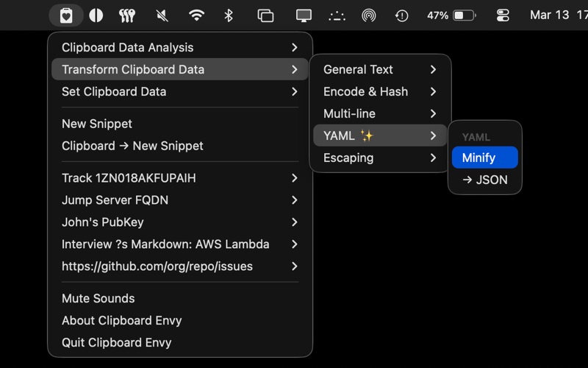Click the dotted arc menu bar icon
Screen dimensions: 588x368
[x=337, y=15]
